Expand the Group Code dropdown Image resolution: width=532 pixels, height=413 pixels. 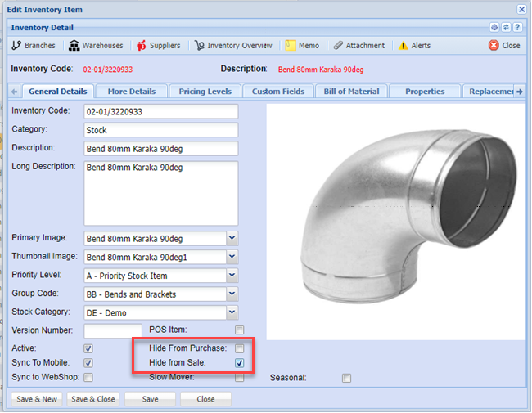point(232,294)
